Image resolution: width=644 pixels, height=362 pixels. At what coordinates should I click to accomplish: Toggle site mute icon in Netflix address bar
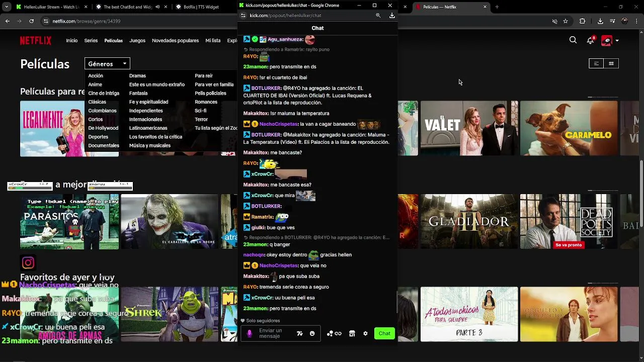point(554,21)
